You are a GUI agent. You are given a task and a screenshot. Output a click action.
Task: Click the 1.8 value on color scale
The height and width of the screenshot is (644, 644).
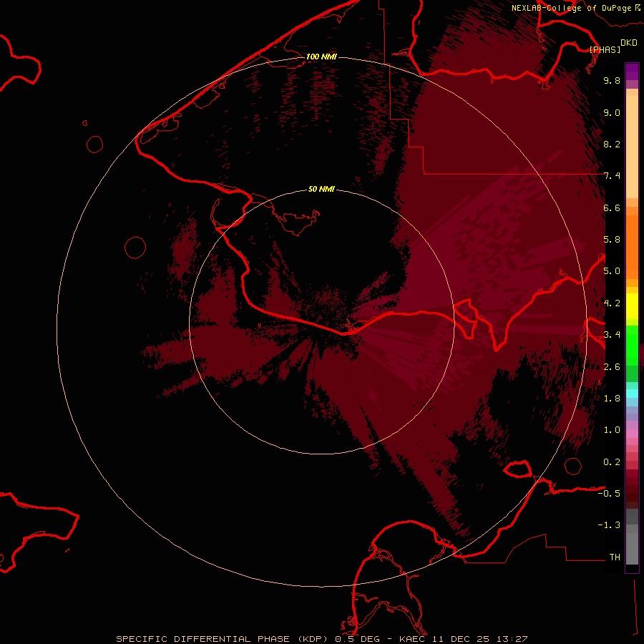point(612,399)
